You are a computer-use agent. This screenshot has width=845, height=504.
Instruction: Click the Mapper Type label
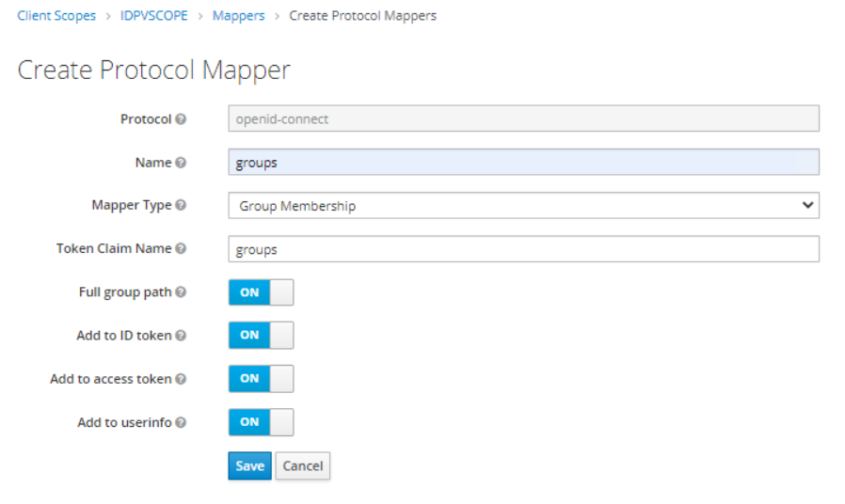[132, 205]
